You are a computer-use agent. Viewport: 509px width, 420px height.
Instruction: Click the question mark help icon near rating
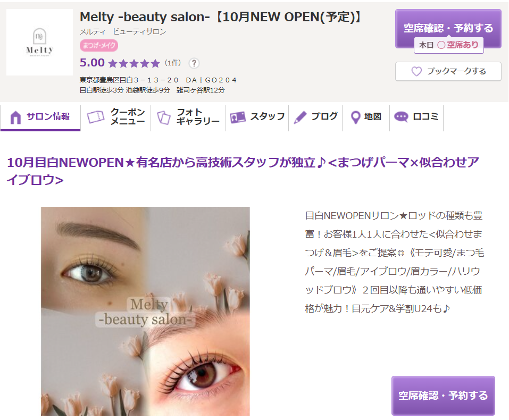click(x=194, y=63)
